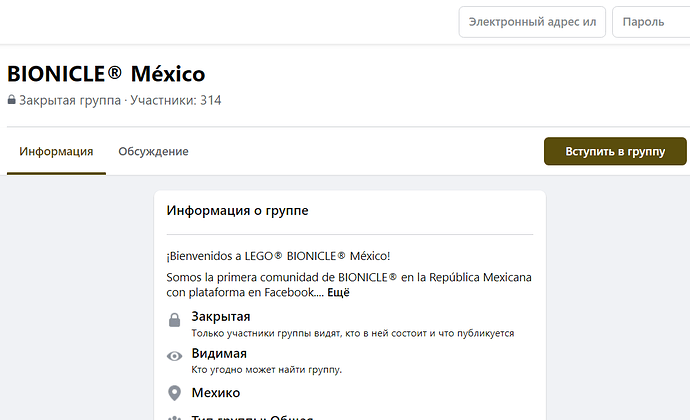
Task: Click the Видимая visibility label
Action: [x=219, y=353]
